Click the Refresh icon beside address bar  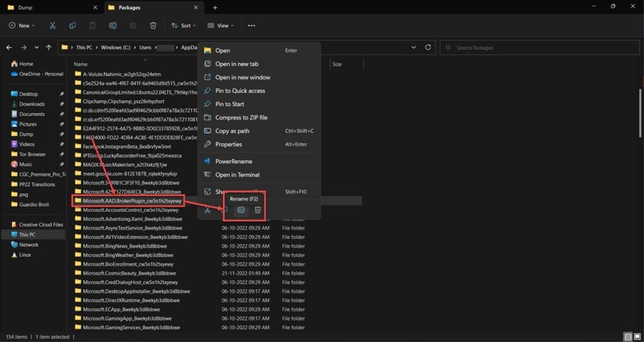[428, 48]
